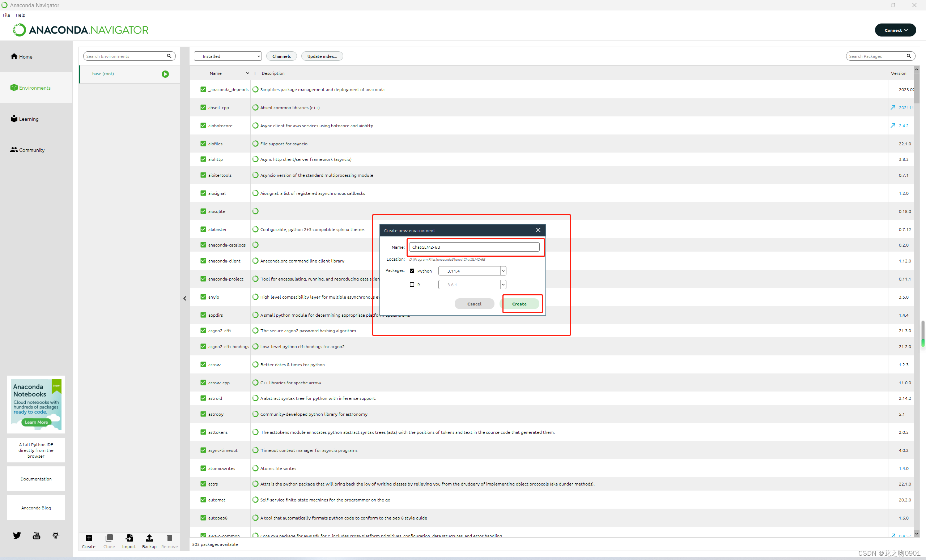This screenshot has width=926, height=560.
Task: Open the Help menu
Action: (x=20, y=15)
